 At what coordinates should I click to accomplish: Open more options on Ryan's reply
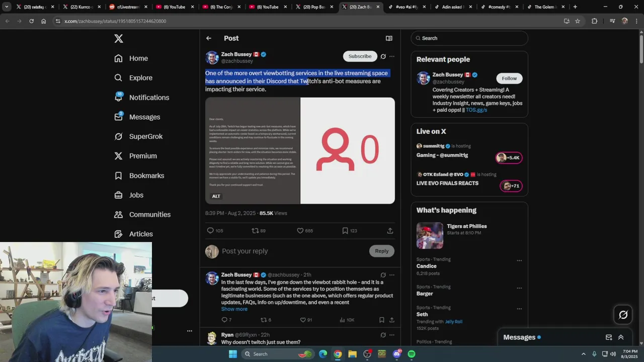tap(392, 335)
